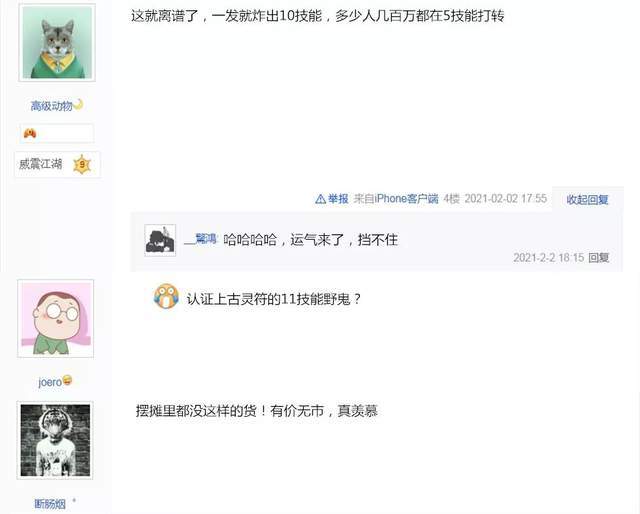Viewport: 640px width, 514px height.
Task: Open user profile joero
Action: tap(50, 383)
